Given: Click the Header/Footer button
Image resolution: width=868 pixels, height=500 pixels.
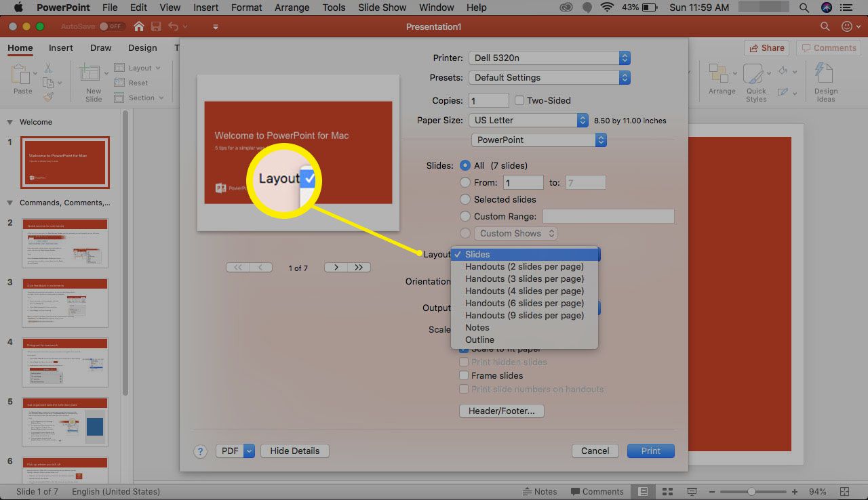Looking at the screenshot, I should coord(502,411).
